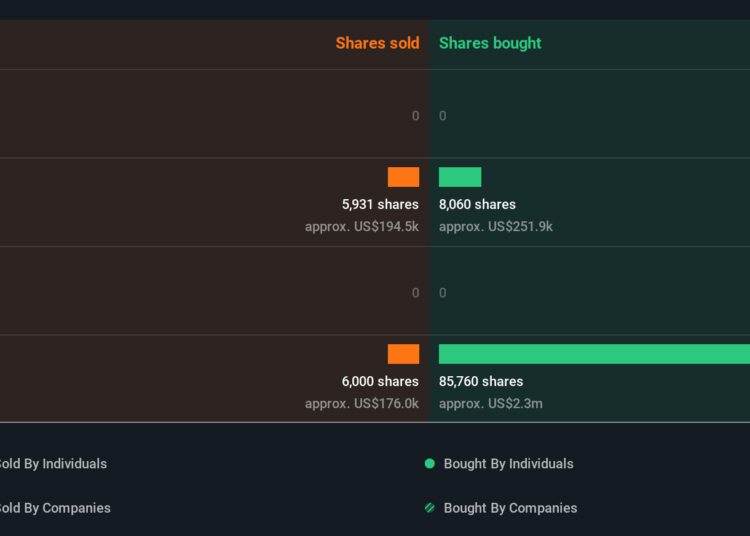
Task: Click the Shares bought column header
Action: pos(490,44)
